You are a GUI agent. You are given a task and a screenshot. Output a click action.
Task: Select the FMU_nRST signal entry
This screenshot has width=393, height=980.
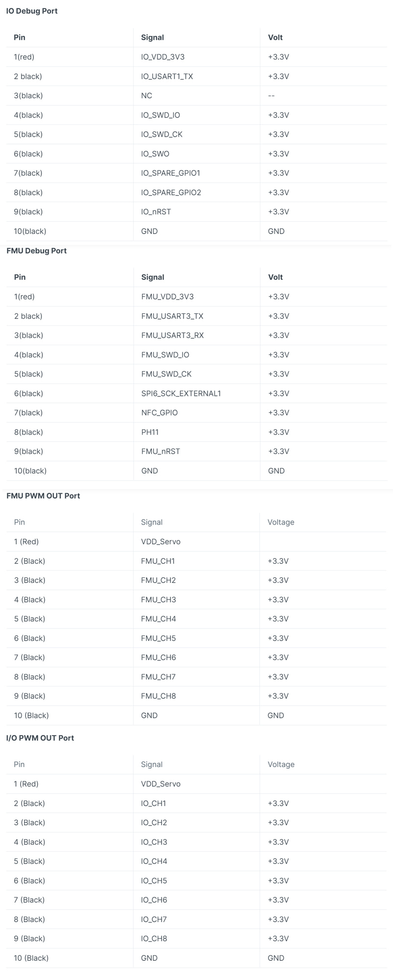point(161,451)
